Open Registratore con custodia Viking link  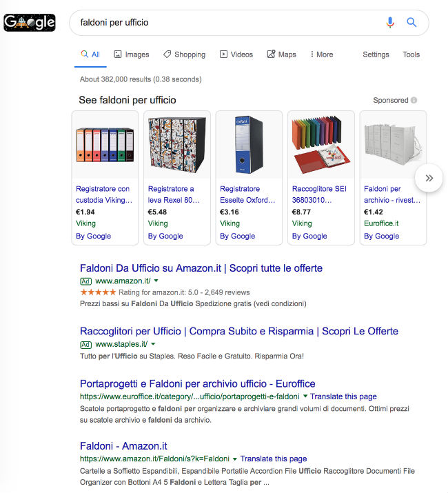(x=104, y=194)
